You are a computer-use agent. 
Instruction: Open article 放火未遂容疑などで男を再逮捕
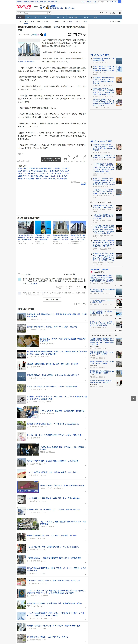click(x=53, y=498)
